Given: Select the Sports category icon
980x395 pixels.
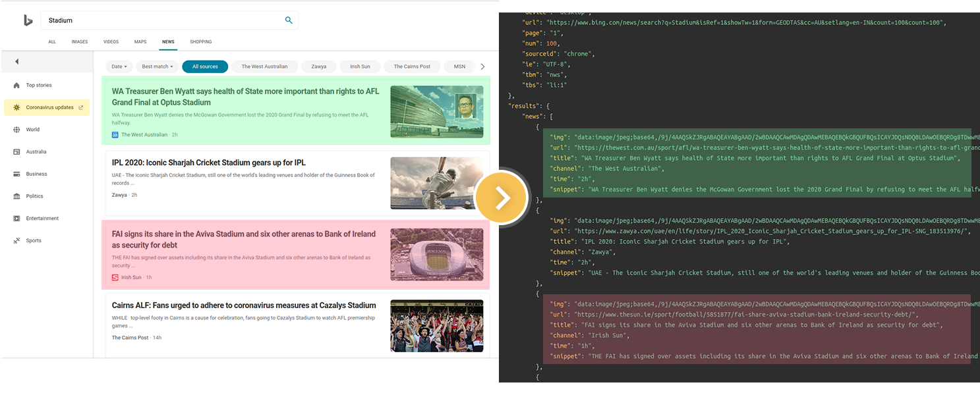Looking at the screenshot, I should pos(16,241).
